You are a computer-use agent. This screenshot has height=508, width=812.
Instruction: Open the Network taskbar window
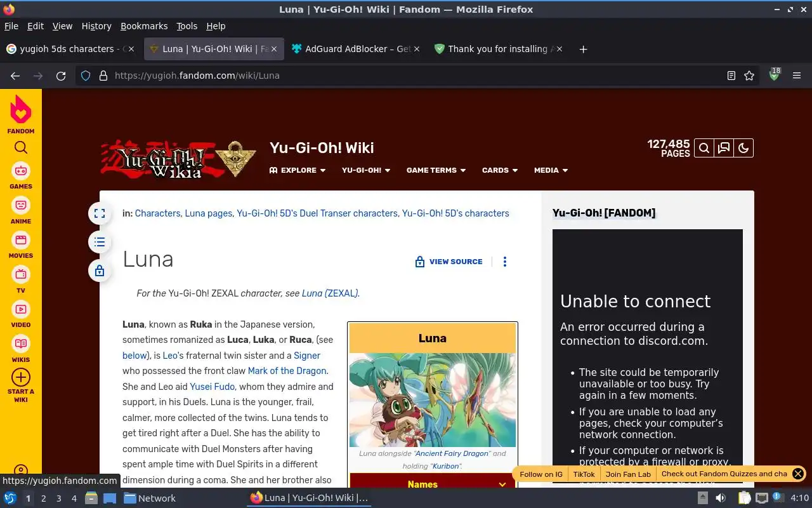[x=150, y=498]
